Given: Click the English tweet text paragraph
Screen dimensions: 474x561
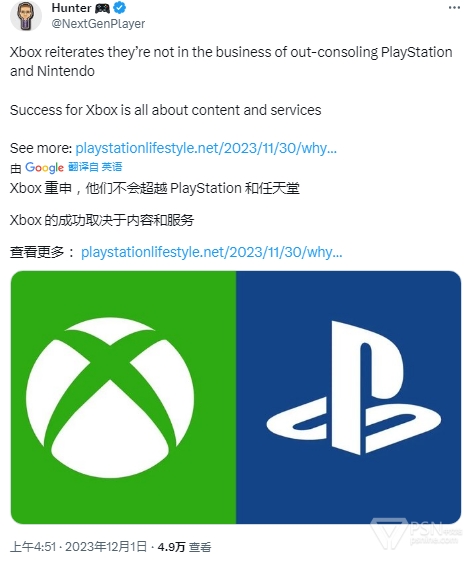Looking at the screenshot, I should tap(231, 81).
